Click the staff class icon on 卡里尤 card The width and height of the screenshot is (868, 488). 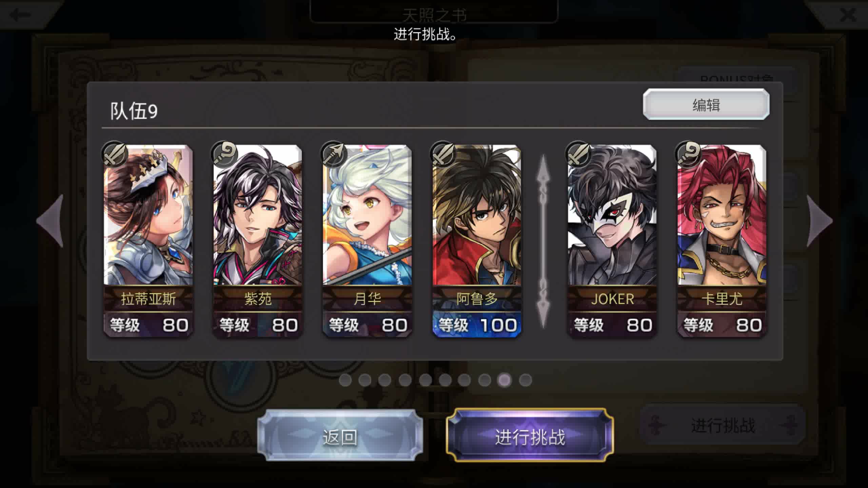pyautogui.click(x=688, y=155)
